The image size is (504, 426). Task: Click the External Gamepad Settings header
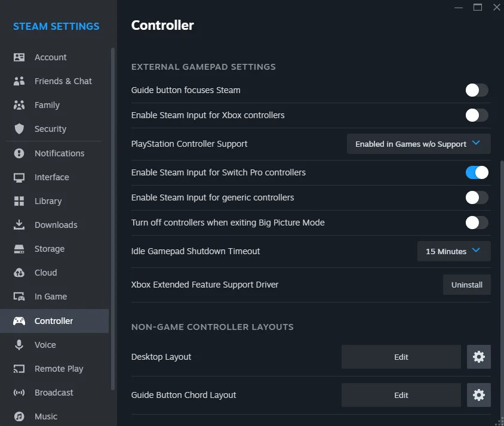(203, 67)
